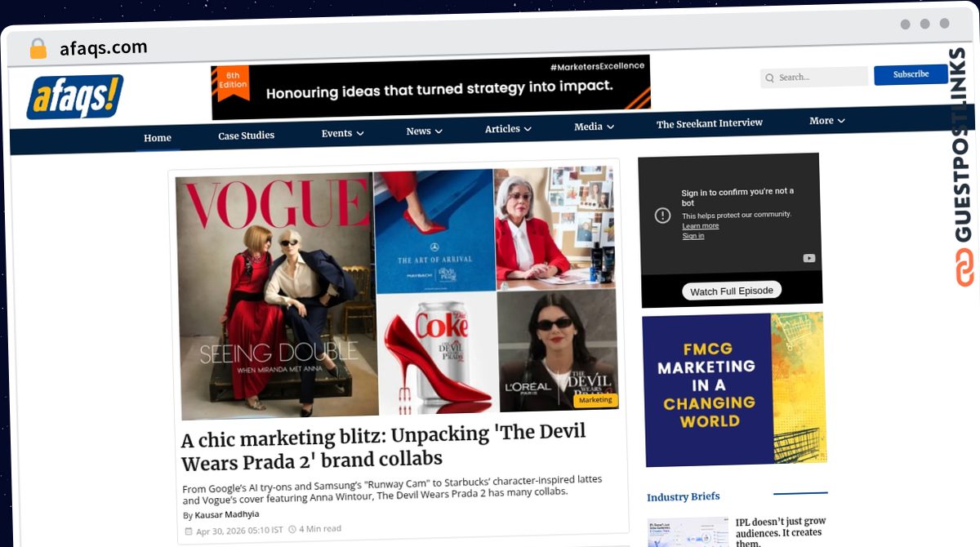Click the Marketers Excellence banner ad
The width and height of the screenshot is (980, 547).
tap(430, 87)
